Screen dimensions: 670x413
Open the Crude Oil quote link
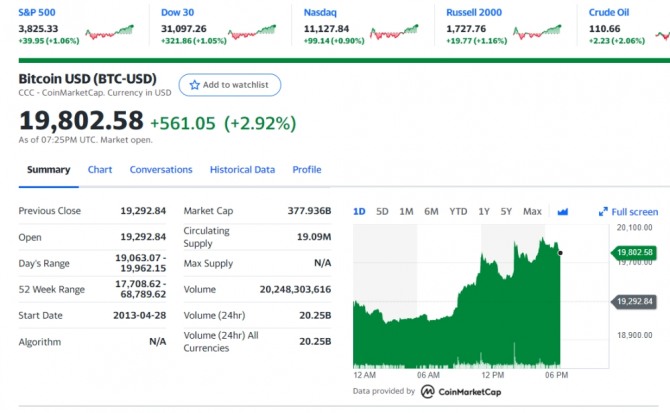(x=611, y=12)
